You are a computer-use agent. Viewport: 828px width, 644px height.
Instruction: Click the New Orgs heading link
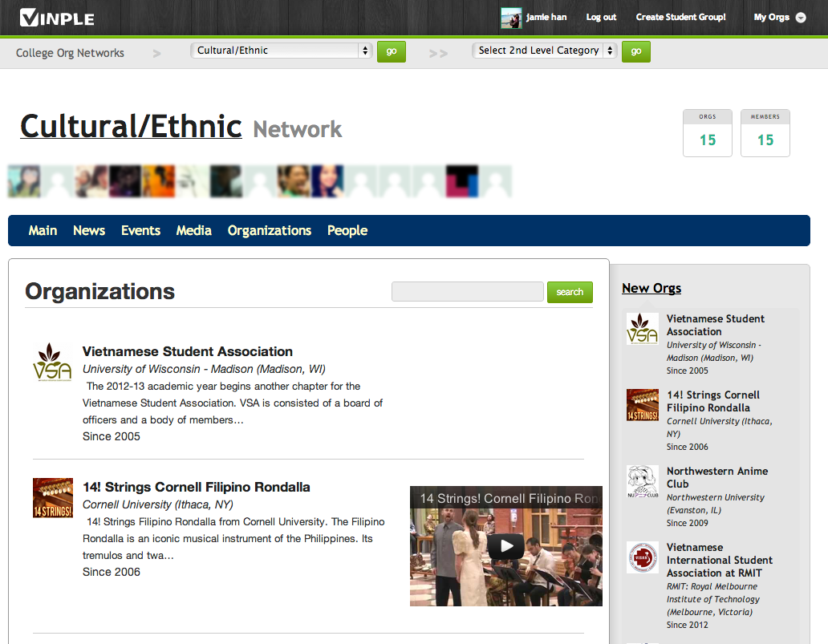click(x=651, y=288)
